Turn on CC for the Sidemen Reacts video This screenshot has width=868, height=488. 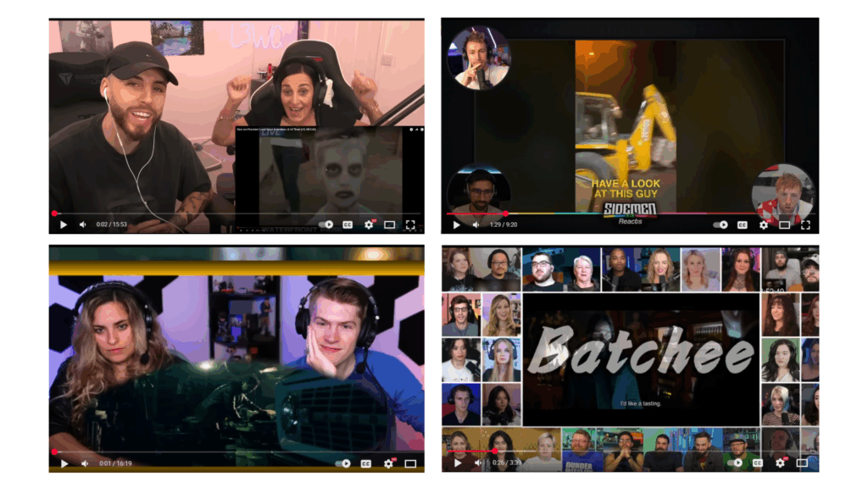[x=743, y=225]
